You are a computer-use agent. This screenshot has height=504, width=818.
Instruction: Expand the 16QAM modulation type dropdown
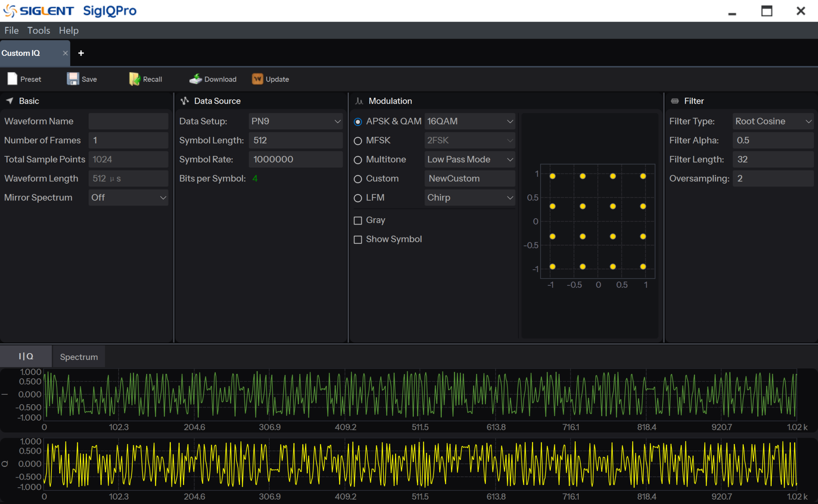469,121
